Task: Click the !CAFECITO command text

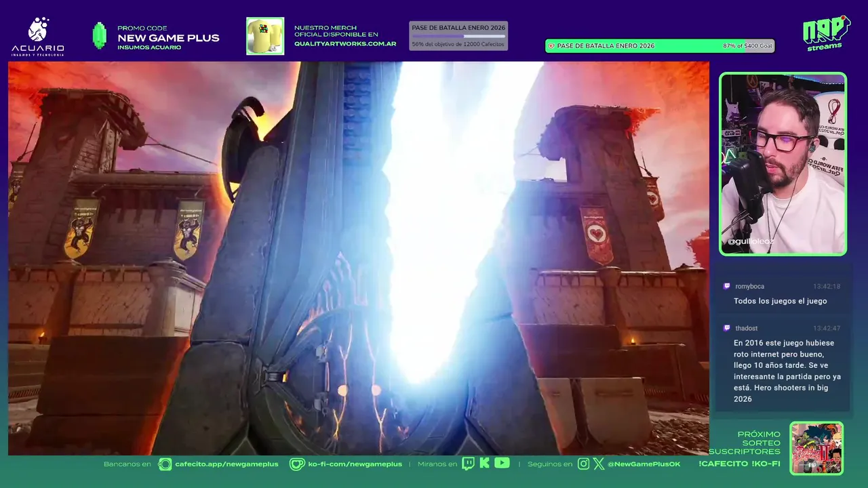Action: (x=722, y=464)
